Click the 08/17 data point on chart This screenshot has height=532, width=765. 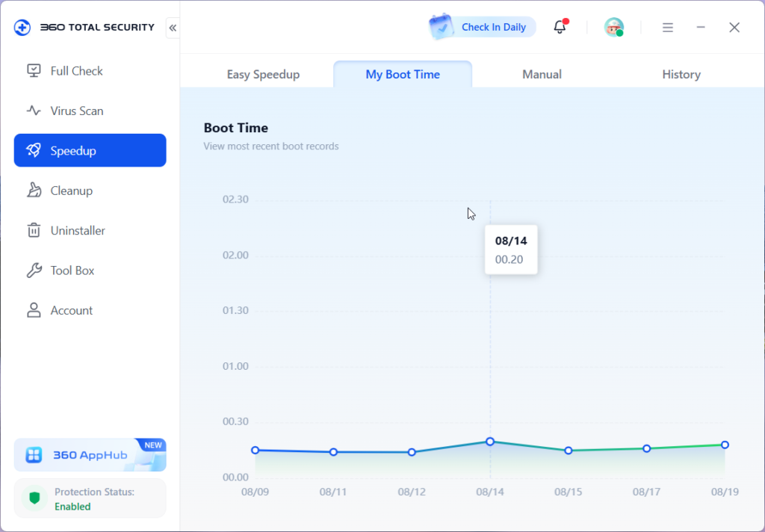(646, 448)
